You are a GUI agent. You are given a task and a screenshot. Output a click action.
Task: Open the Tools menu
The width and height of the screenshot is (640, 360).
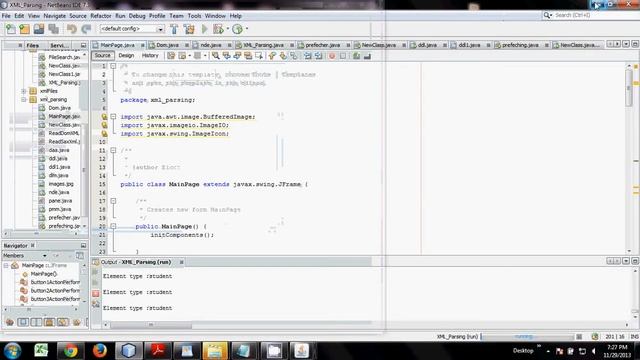pyautogui.click(x=194, y=16)
